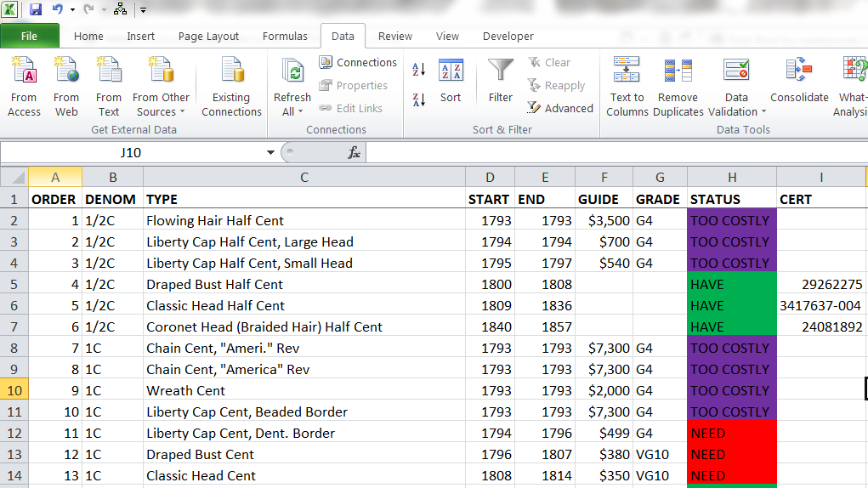Click the TYPE header cell
The image size is (868, 488).
point(304,199)
